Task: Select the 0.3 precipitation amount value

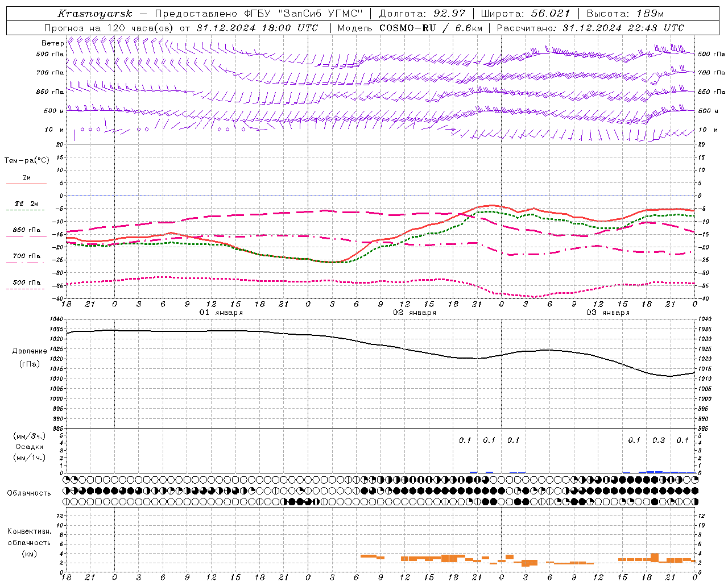Action: click(659, 440)
